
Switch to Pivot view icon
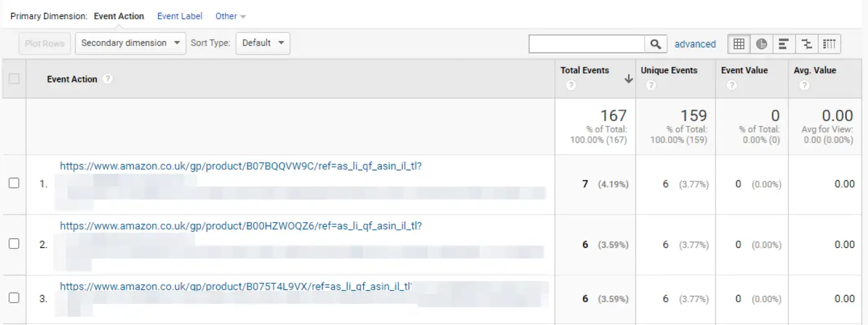829,44
